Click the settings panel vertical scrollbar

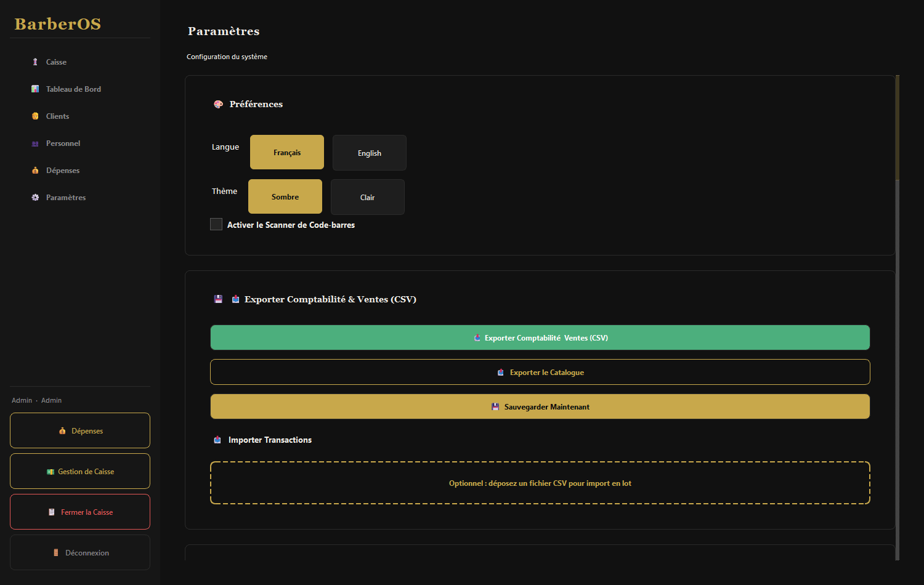[x=898, y=318]
